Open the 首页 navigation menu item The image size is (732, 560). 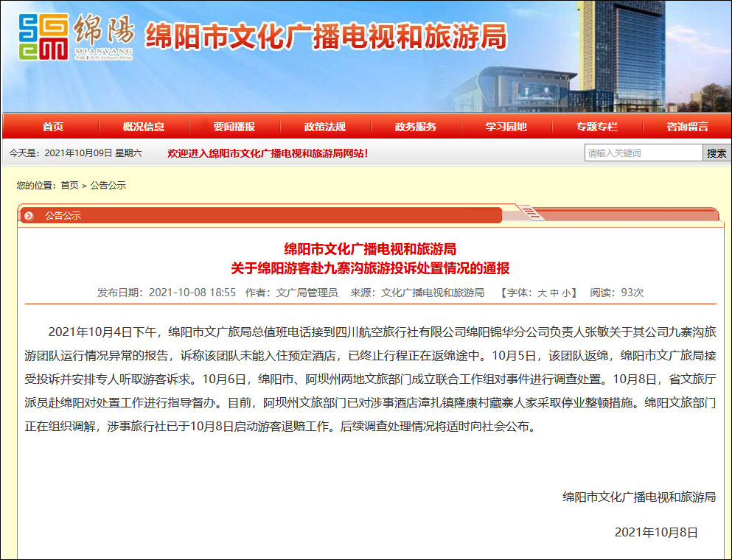(52, 127)
